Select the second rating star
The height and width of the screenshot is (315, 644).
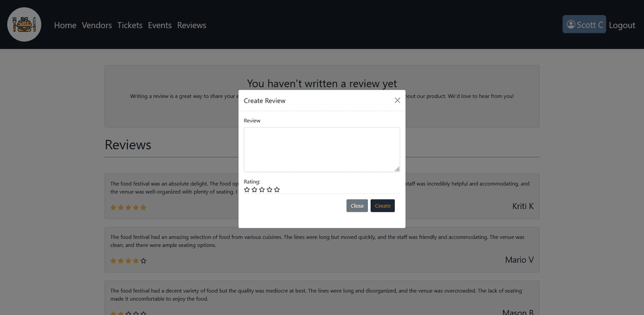tap(255, 190)
